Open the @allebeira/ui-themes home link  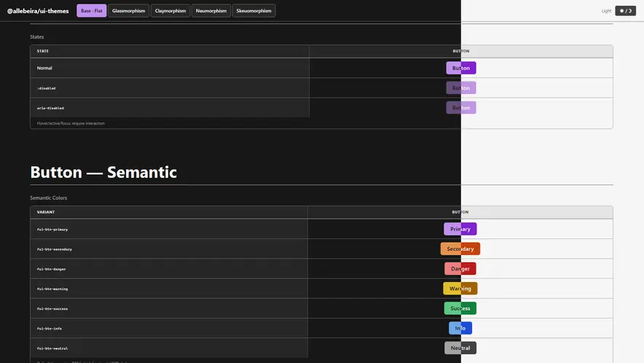pos(38,11)
